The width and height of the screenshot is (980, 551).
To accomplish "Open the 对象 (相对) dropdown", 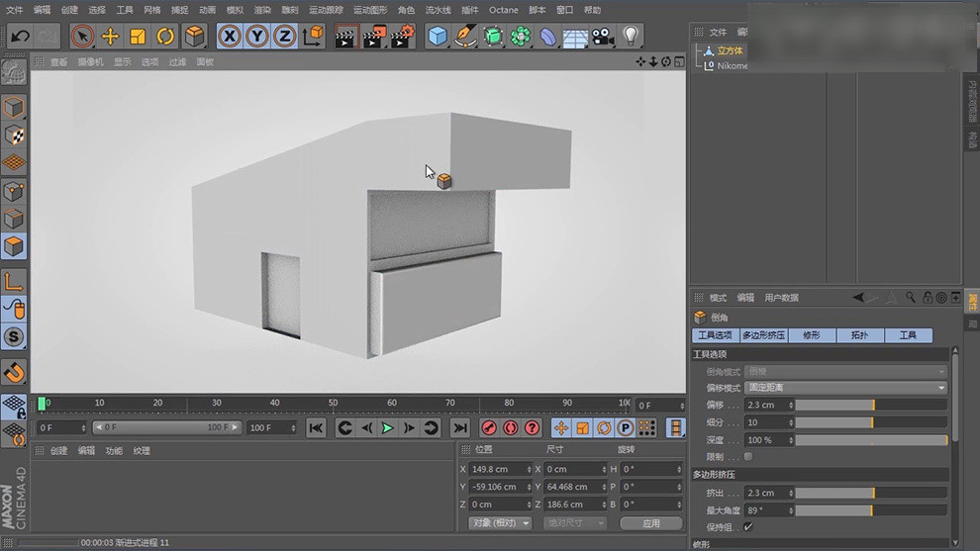I will point(500,522).
